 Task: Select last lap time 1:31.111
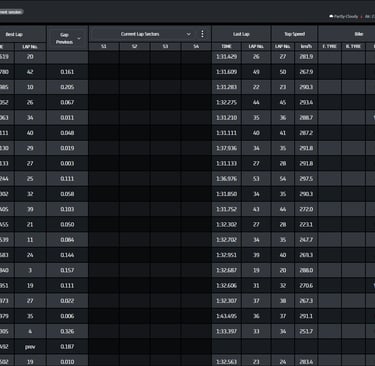[227, 133]
